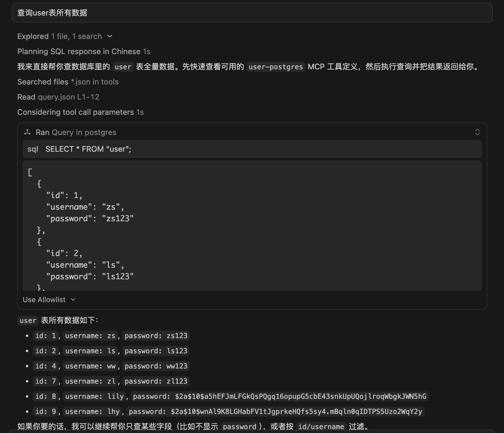Open the Use Allowlist dropdown
This screenshot has width=504, height=433.
49,300
